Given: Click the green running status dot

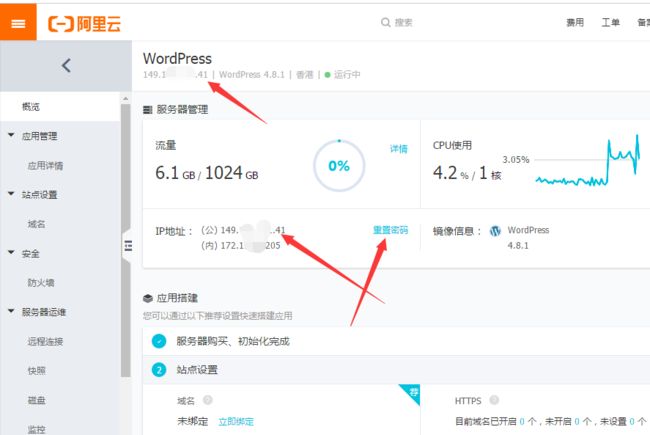Looking at the screenshot, I should click(327, 75).
